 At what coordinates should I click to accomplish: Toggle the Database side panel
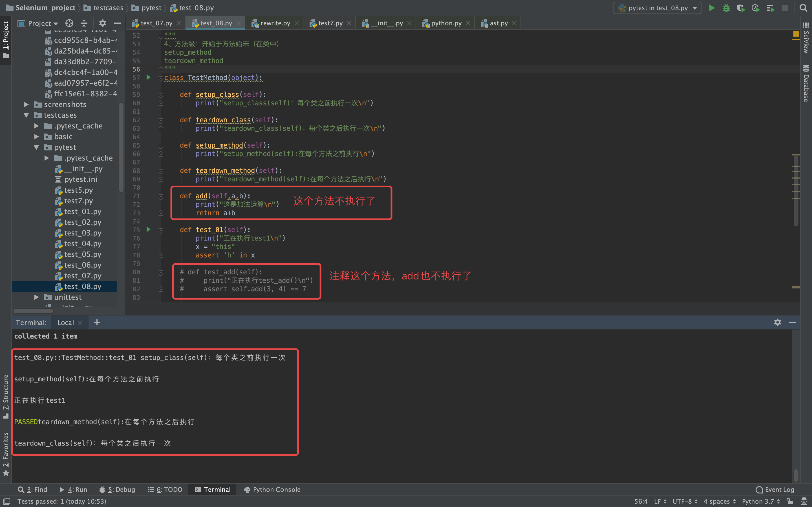[x=806, y=83]
